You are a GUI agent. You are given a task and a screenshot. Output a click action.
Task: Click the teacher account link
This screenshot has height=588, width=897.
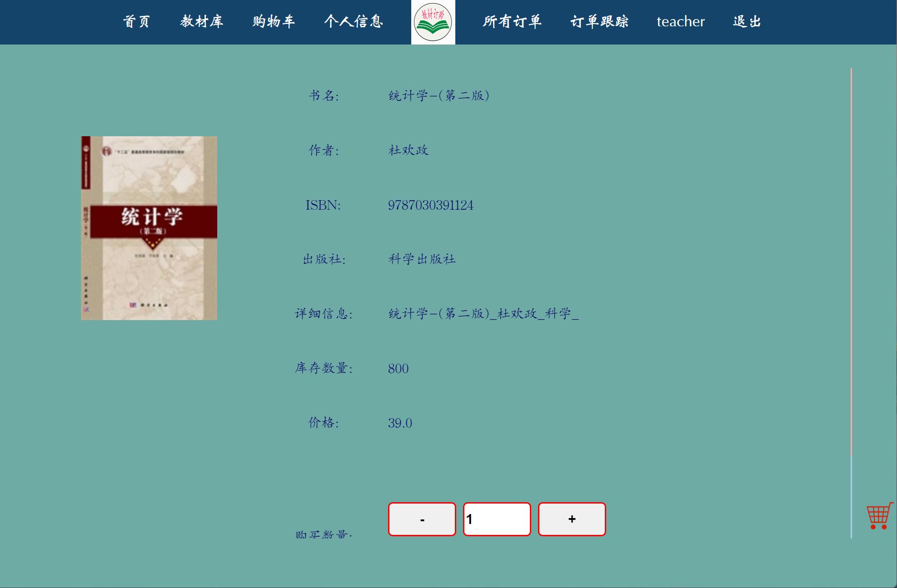pos(680,22)
